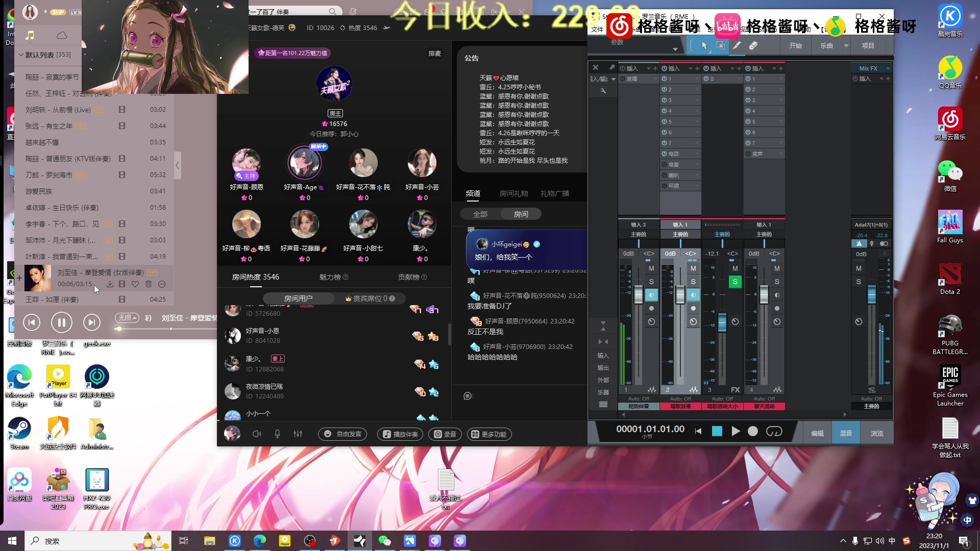980x551 pixels.
Task: Solo channel 2 唱歌效果 in the mixer
Action: [x=693, y=282]
